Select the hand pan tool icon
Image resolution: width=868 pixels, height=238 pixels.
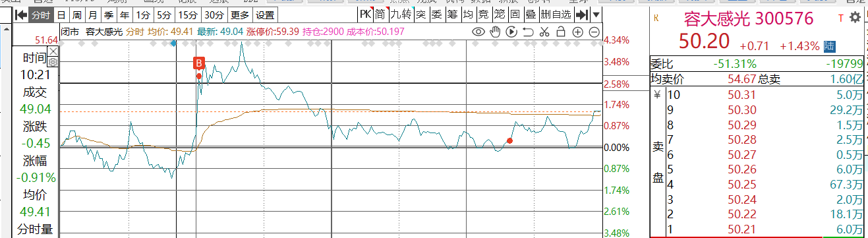pyautogui.click(x=495, y=32)
